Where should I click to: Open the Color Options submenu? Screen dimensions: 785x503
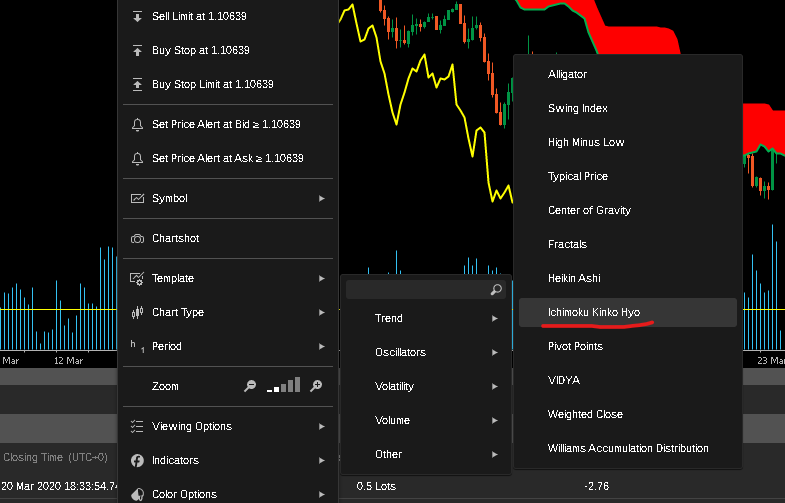pos(227,494)
